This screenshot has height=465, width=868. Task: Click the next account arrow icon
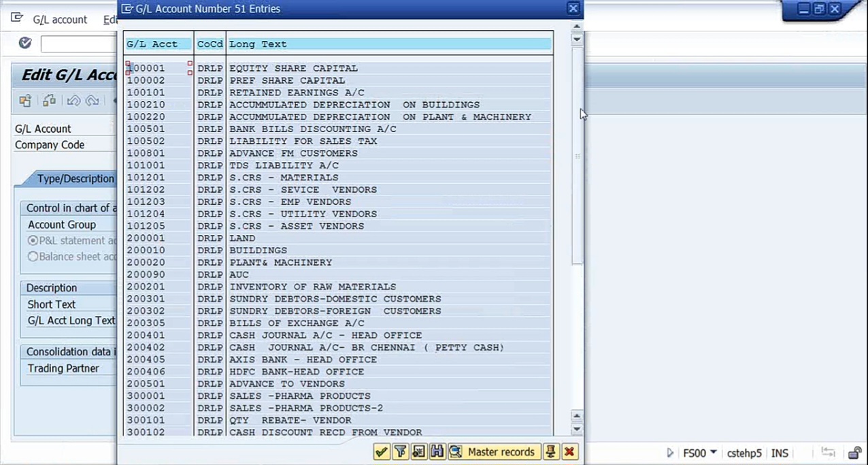pos(92,101)
